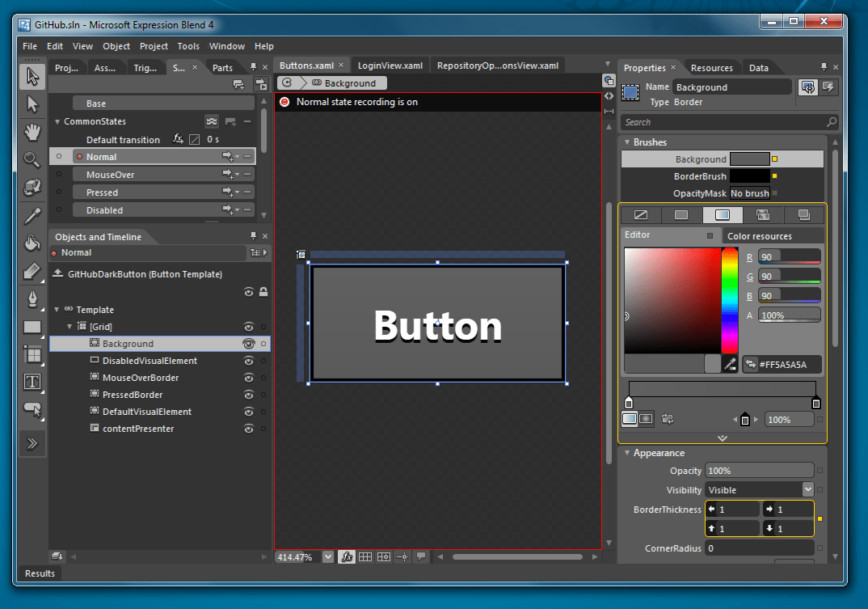Switch to the LoginView.xaml tab
The height and width of the screenshot is (609, 868).
coord(390,66)
